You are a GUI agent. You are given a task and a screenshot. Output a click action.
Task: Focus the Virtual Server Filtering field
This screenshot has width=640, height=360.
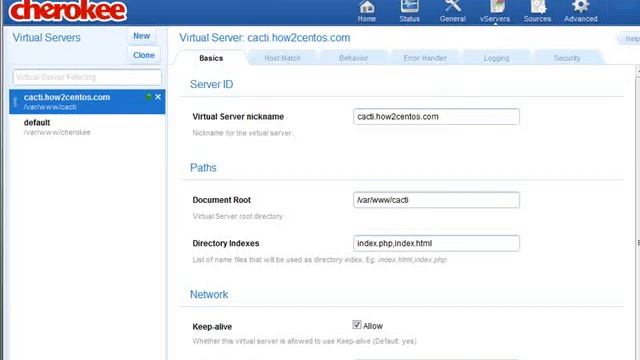coord(87,77)
